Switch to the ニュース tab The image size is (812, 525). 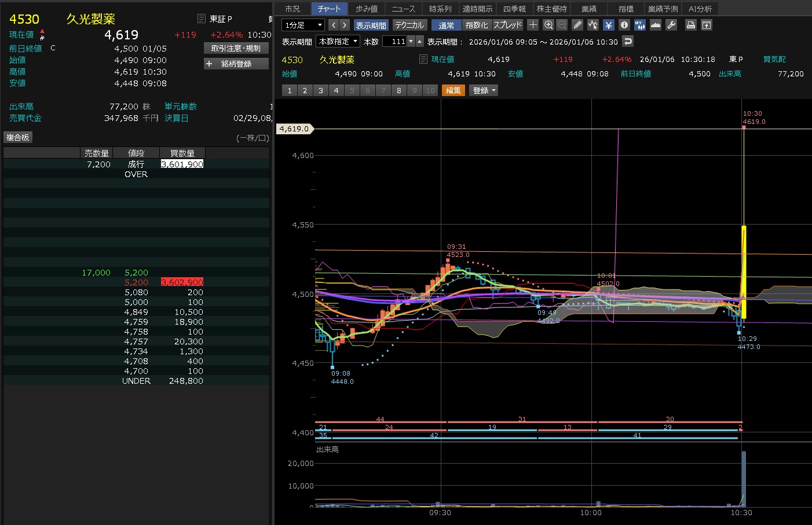pos(403,9)
